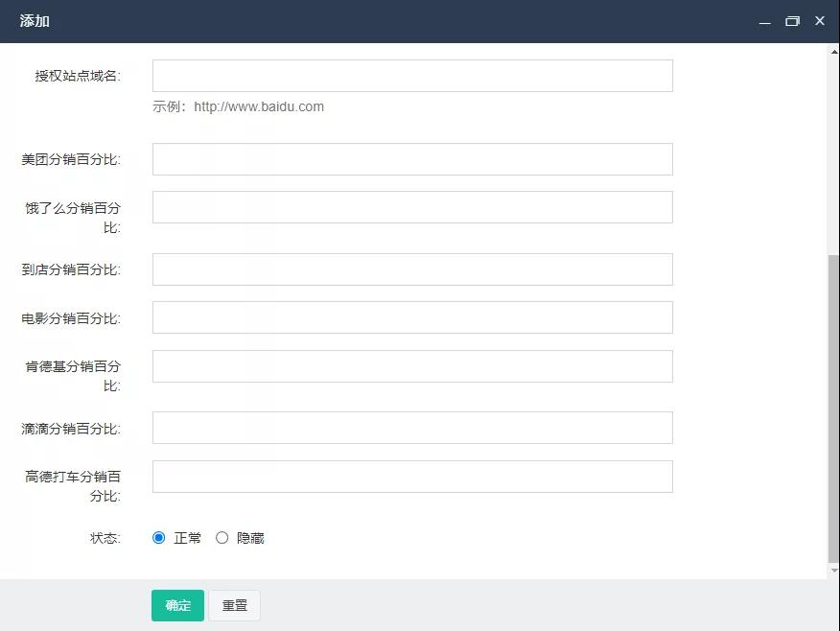This screenshot has width=840, height=631.
Task: Click the 电影分销百分比 input box
Action: coord(412,317)
